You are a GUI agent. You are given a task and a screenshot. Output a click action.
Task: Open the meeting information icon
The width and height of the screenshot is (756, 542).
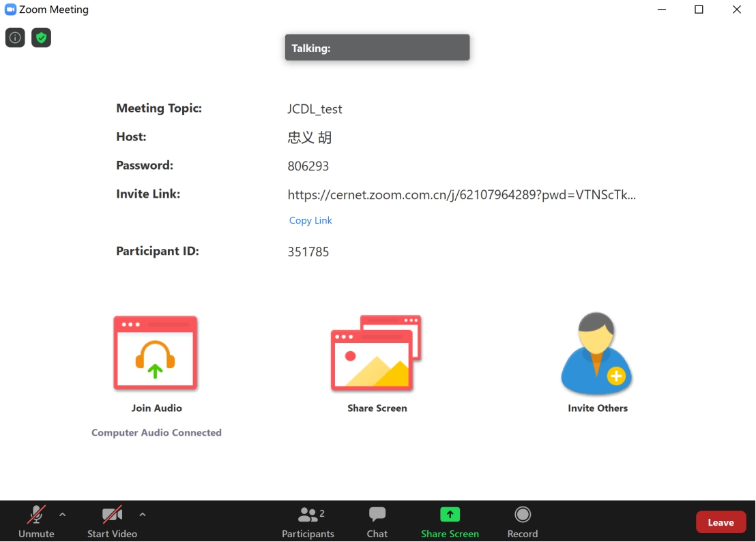tap(15, 37)
